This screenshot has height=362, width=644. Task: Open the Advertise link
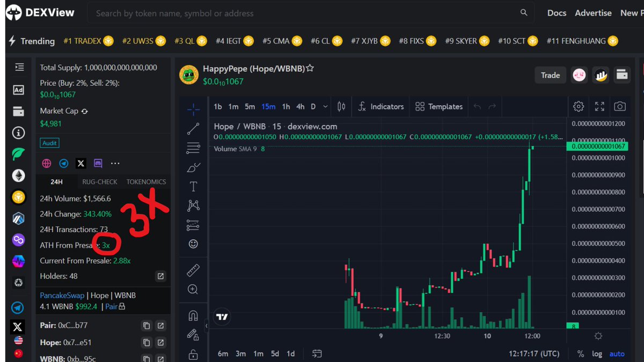click(593, 13)
